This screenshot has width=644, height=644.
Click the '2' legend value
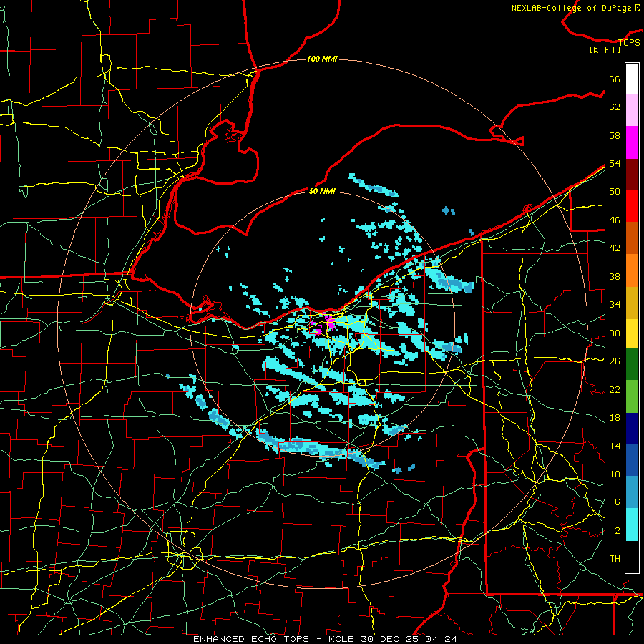pyautogui.click(x=617, y=530)
